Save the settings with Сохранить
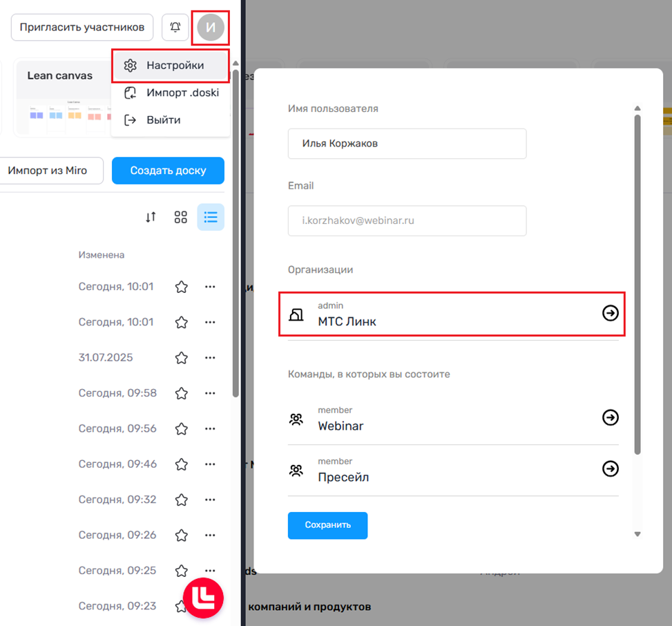The height and width of the screenshot is (626, 672). 327,525
